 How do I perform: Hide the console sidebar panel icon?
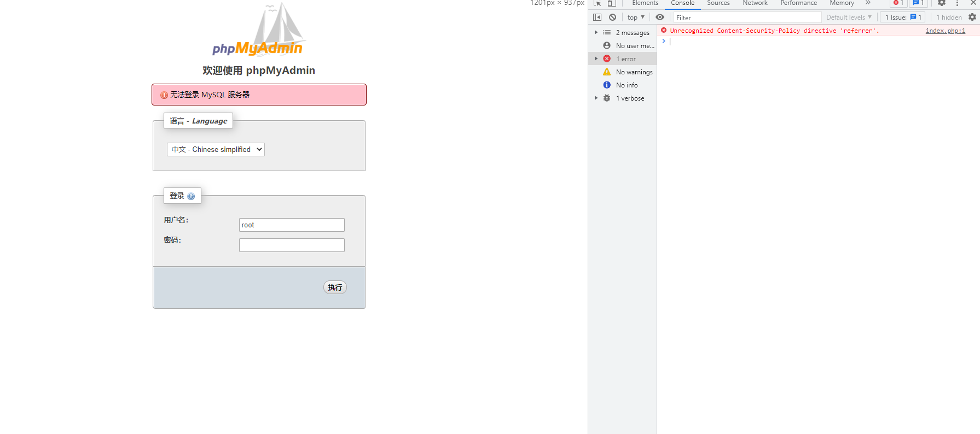point(597,17)
